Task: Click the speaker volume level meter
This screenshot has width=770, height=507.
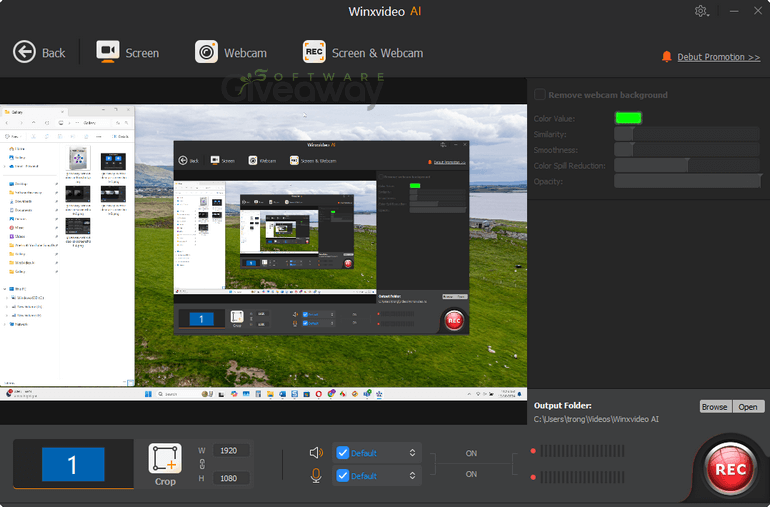Action: click(x=582, y=451)
